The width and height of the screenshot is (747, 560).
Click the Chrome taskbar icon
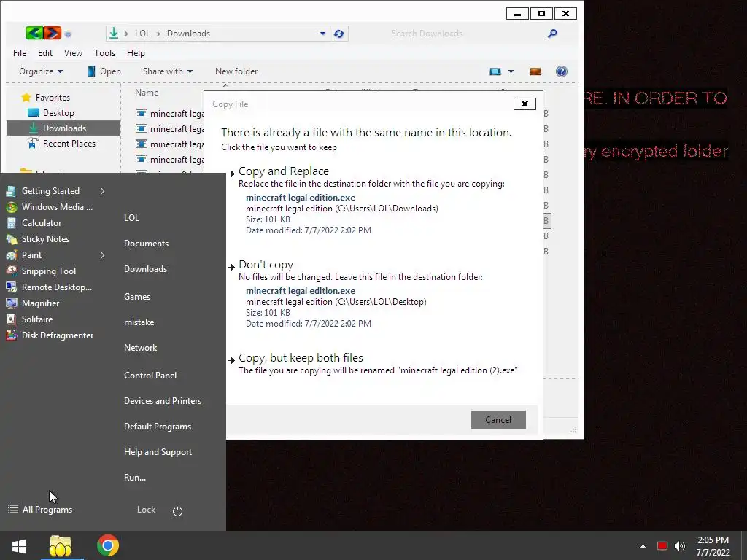(x=108, y=545)
